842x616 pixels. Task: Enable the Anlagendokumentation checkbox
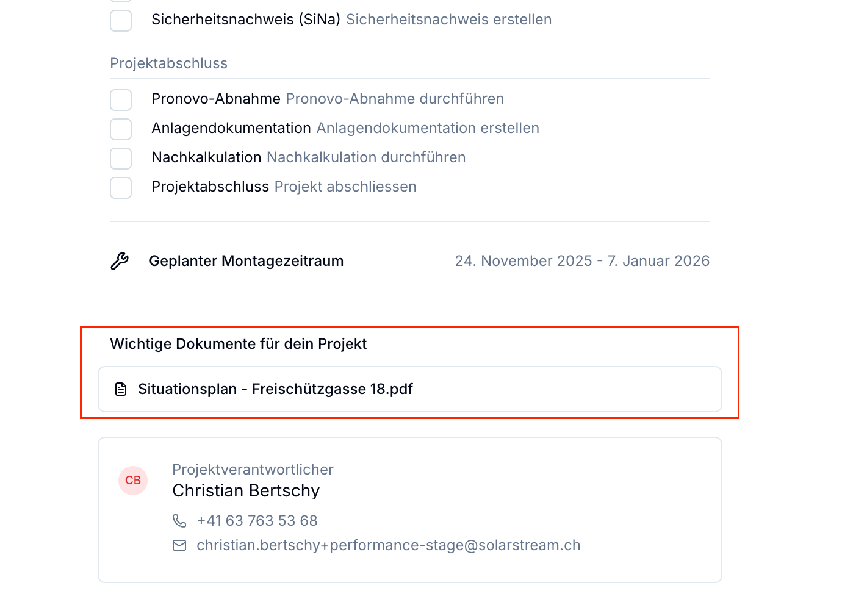click(121, 129)
